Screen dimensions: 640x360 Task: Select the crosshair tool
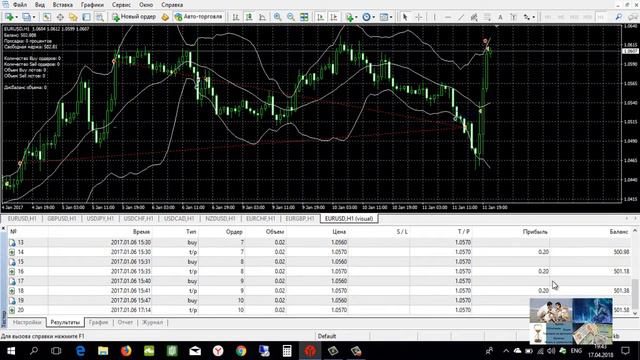click(x=419, y=17)
